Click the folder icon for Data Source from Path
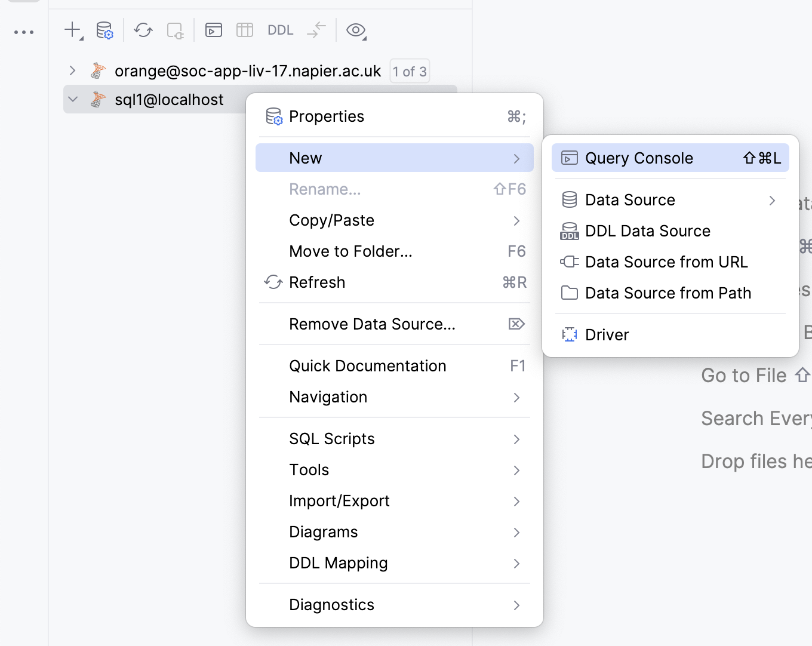812x646 pixels. 570,293
